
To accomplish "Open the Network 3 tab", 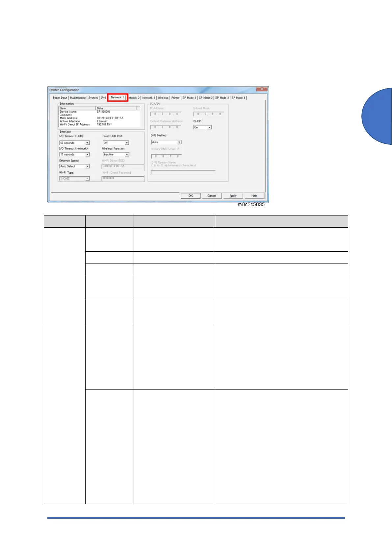I will coord(148,98).
